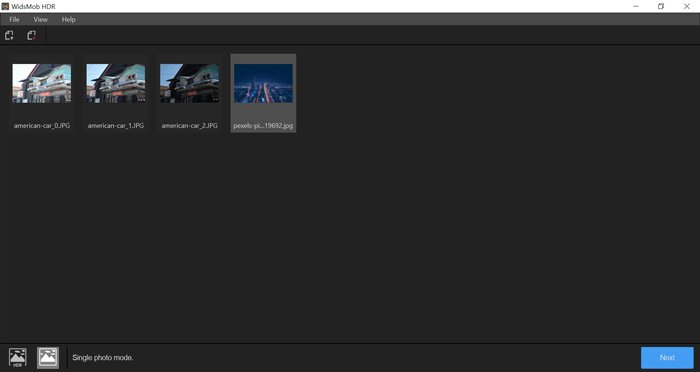Select american-car_2.JPG thumbnail
The height and width of the screenshot is (372, 700).
tap(189, 84)
